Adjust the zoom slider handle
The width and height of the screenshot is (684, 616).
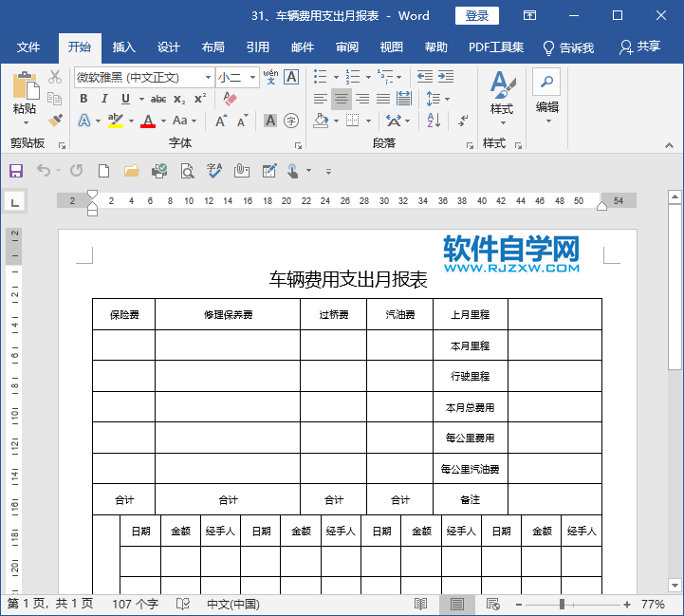pyautogui.click(x=562, y=605)
